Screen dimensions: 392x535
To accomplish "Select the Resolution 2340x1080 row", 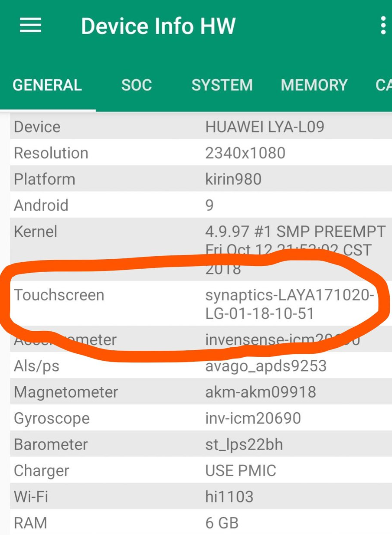I will click(199, 153).
